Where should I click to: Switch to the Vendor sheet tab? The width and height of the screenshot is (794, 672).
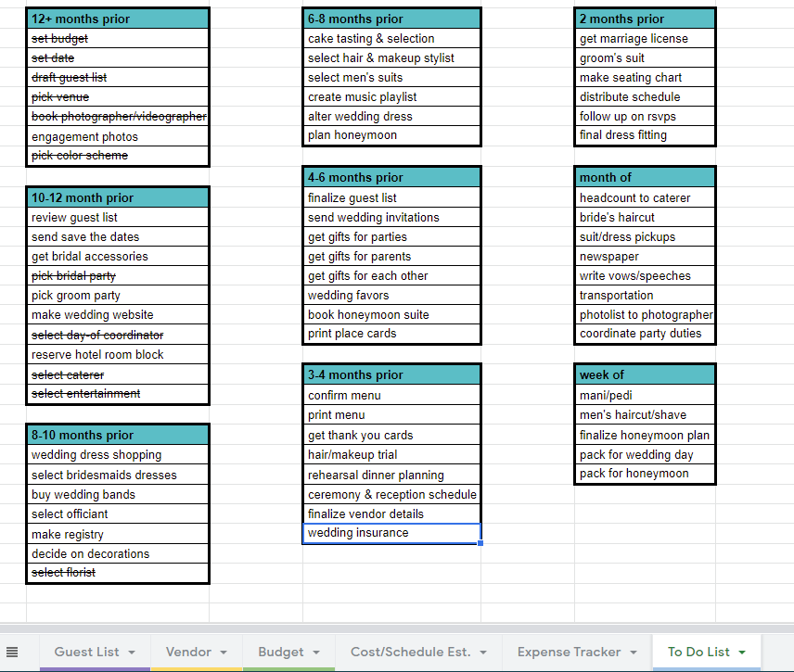pos(188,652)
